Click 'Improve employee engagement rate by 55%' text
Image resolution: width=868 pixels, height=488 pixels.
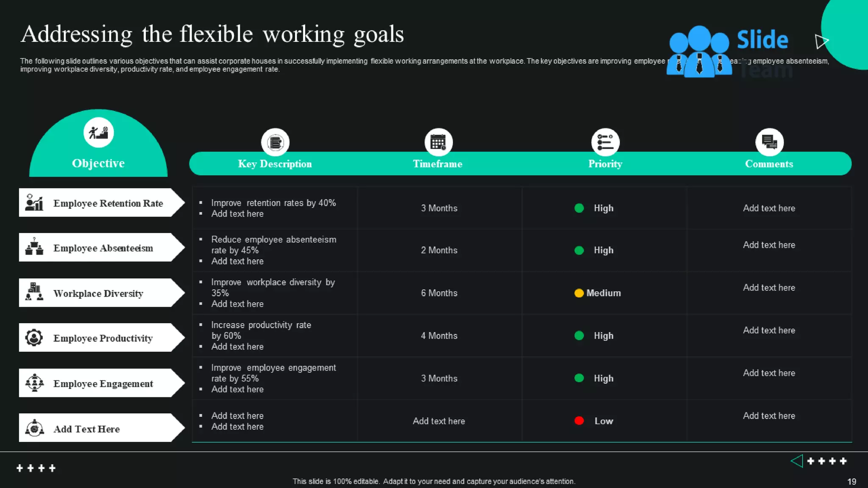[274, 373]
